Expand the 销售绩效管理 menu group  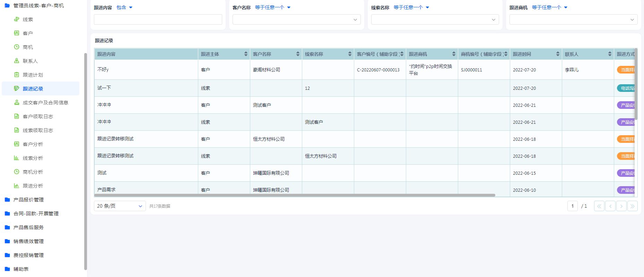click(28, 241)
